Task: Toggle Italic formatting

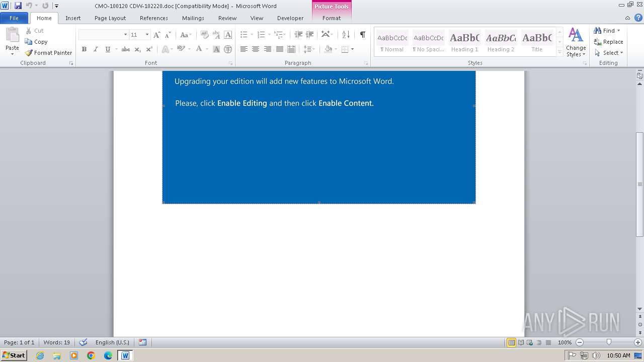Action: (96, 49)
